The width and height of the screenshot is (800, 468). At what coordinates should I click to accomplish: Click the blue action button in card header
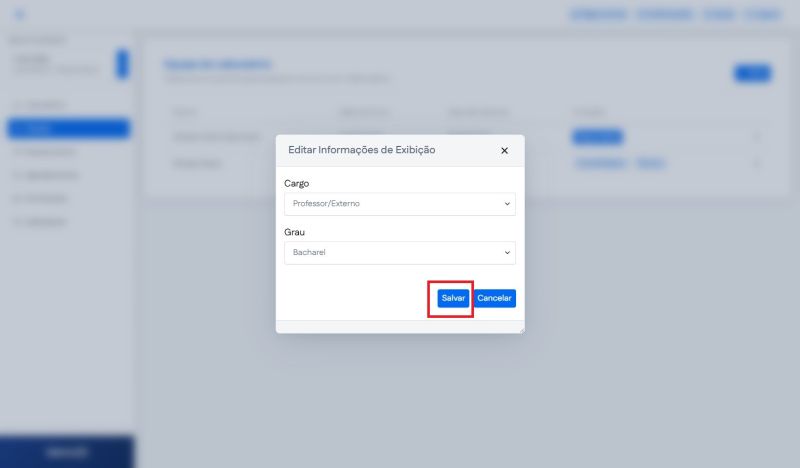point(752,72)
